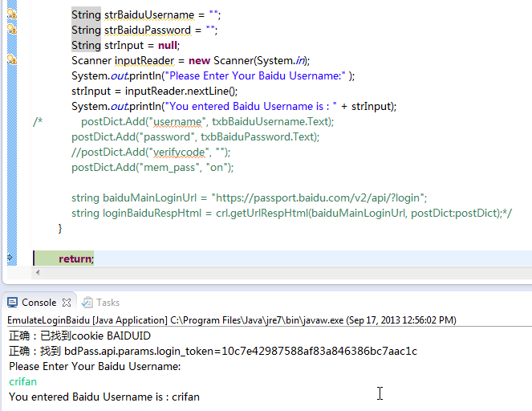
Task: Switch to the Console tab
Action: pos(39,302)
